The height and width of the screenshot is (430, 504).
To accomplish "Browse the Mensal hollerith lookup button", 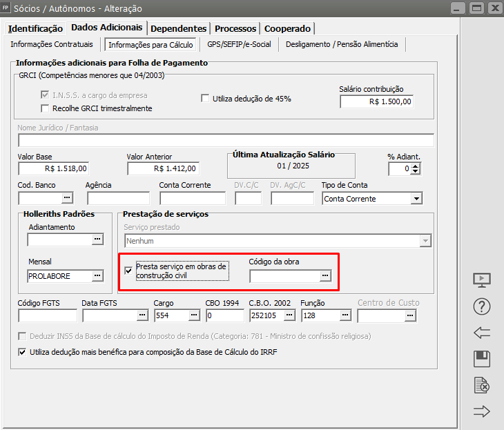I will [x=97, y=276].
